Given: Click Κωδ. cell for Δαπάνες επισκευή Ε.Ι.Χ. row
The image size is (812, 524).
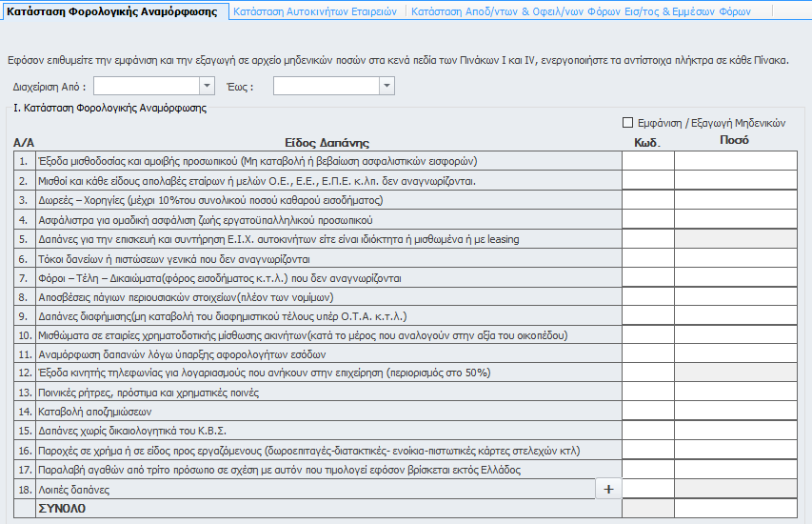Looking at the screenshot, I should point(648,238).
